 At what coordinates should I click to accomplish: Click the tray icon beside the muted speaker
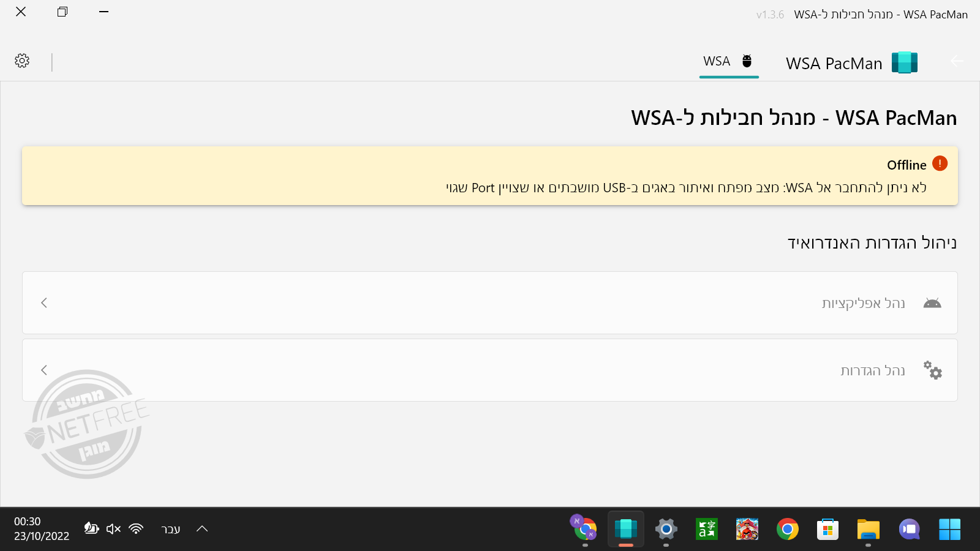tap(91, 528)
